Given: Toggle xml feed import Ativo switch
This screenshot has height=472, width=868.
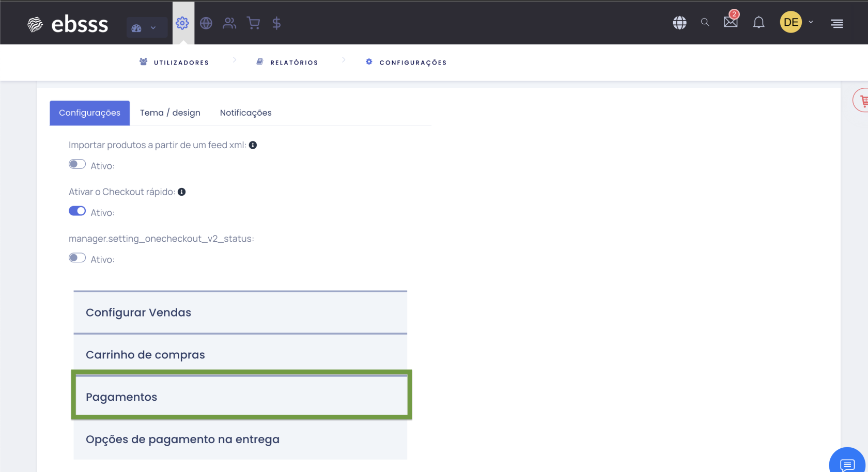Looking at the screenshot, I should [x=78, y=164].
